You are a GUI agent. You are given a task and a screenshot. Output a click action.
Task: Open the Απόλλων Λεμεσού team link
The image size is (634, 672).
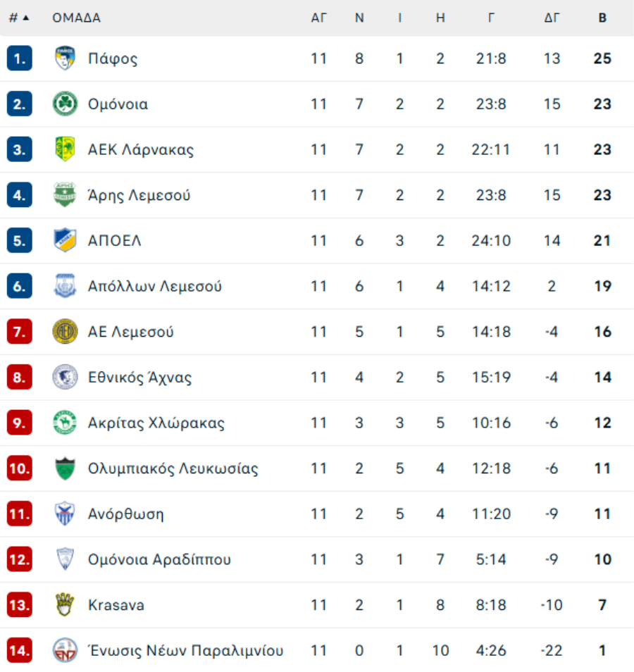pyautogui.click(x=155, y=287)
